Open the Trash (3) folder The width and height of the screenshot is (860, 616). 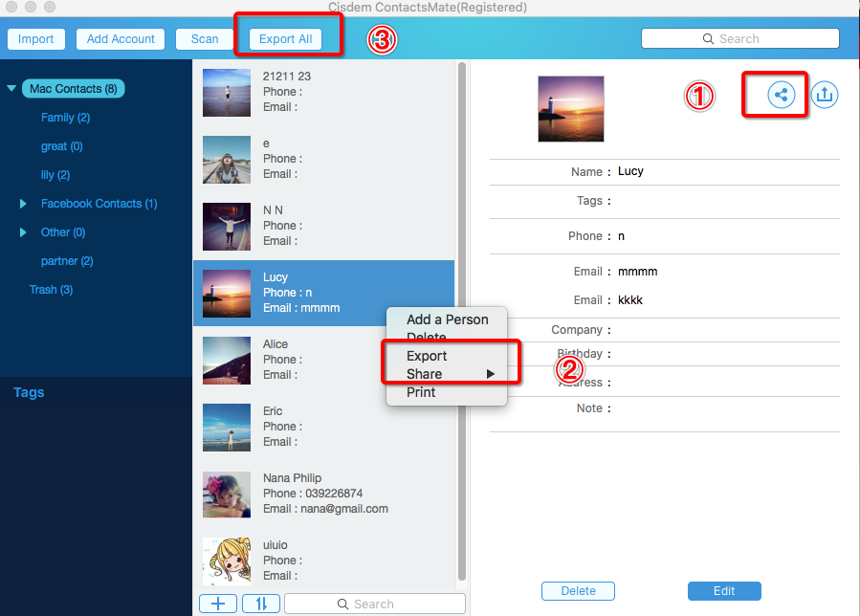click(x=51, y=289)
